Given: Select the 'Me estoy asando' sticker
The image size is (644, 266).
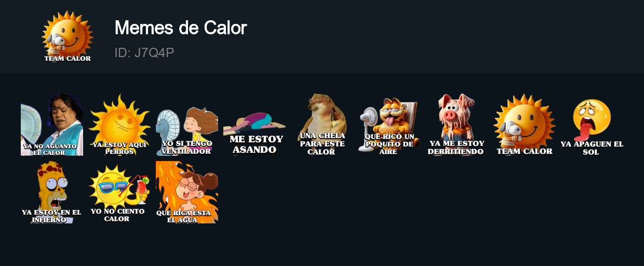Looking at the screenshot, I should click(254, 125).
